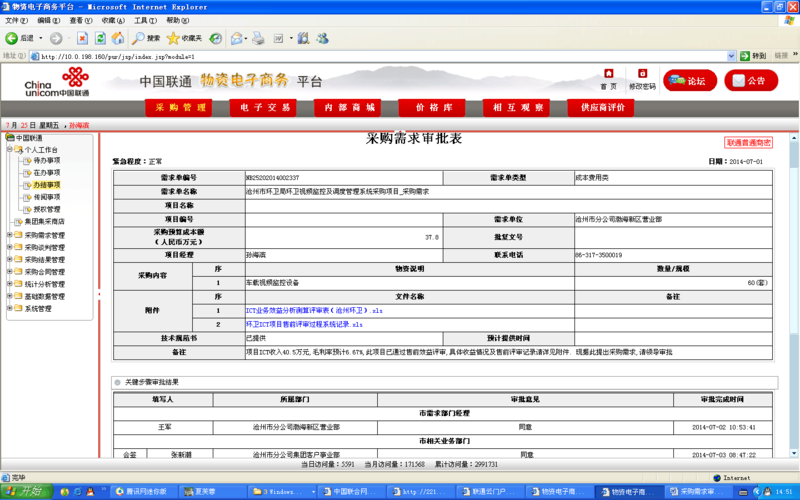Click in the browser address field
Screen dimensions: 800x500
[378, 56]
